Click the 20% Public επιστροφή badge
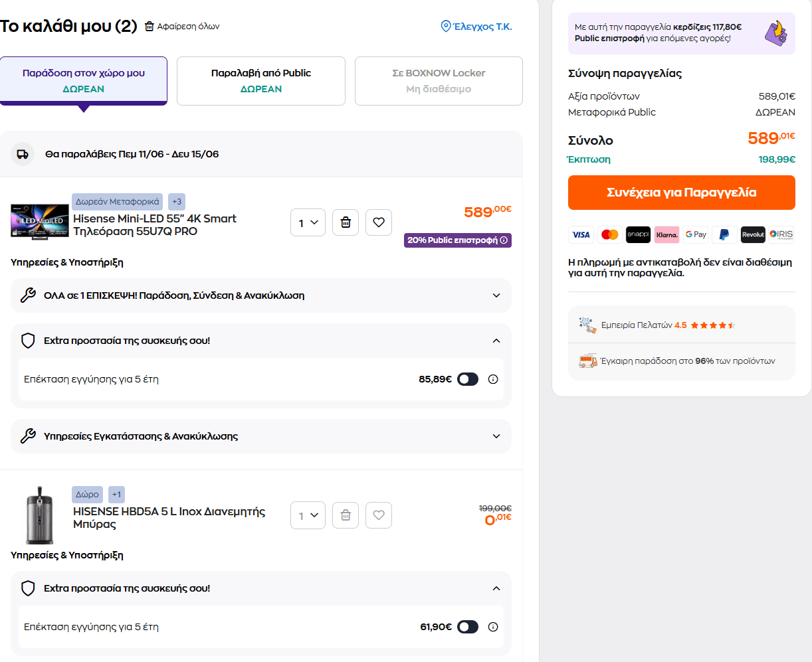Screen dimensions: 812x662 coord(458,240)
